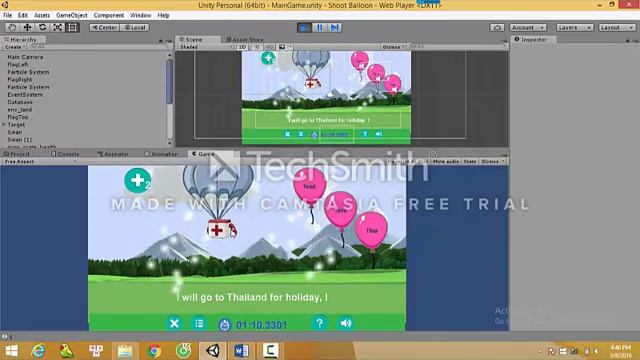This screenshot has width=640, height=360.
Task: Open the Account dropdown
Action: [527, 27]
